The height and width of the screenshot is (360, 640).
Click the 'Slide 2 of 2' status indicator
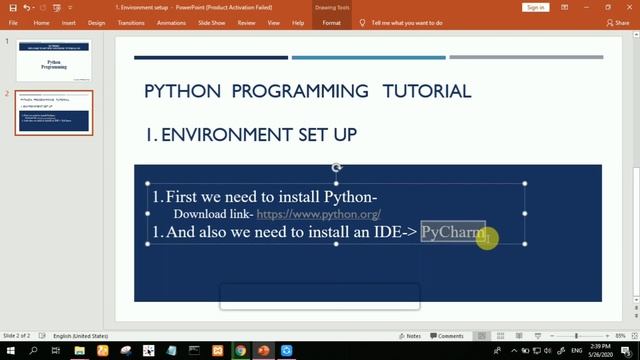[16, 336]
